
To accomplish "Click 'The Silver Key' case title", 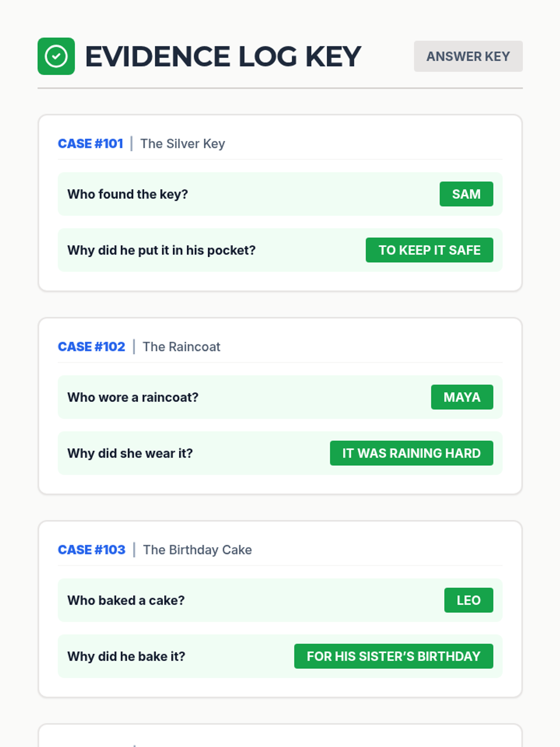I will (182, 143).
